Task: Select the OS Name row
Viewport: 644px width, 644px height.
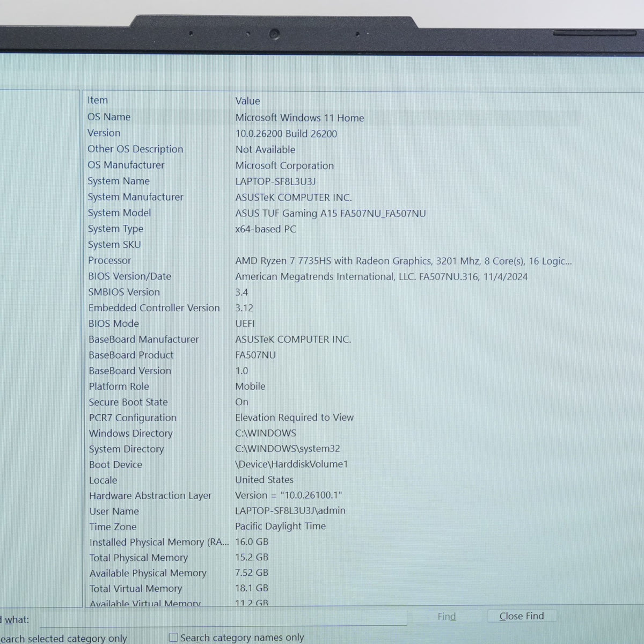Action: coord(333,117)
